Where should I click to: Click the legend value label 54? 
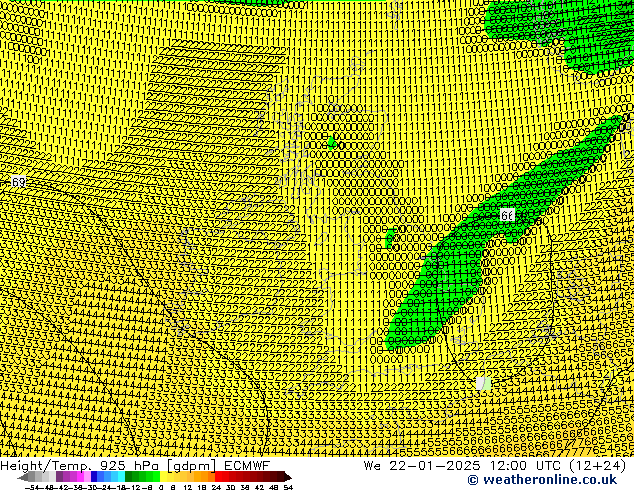pyautogui.click(x=288, y=488)
